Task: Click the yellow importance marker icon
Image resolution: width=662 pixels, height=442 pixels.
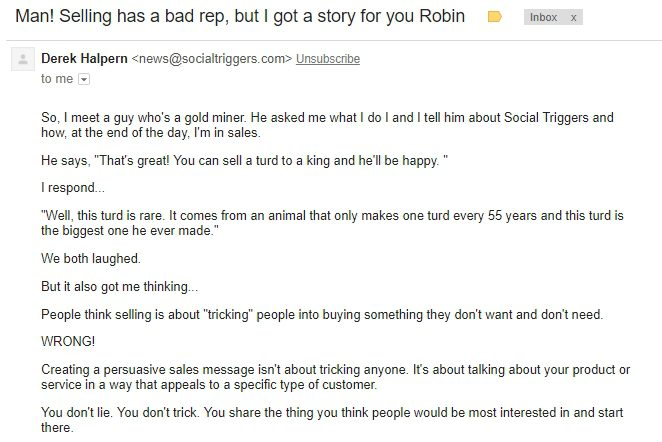Action: (x=494, y=17)
